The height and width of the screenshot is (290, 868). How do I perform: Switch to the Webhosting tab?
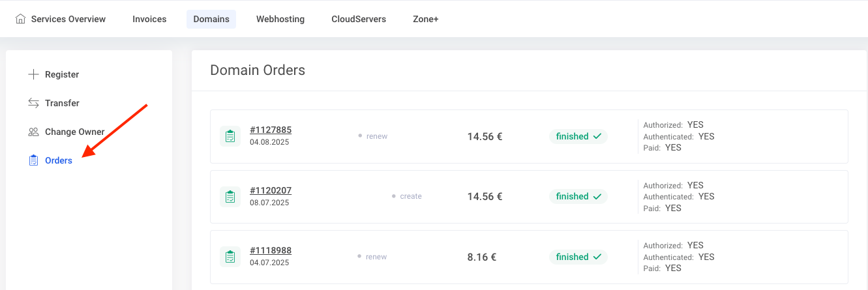click(x=280, y=19)
